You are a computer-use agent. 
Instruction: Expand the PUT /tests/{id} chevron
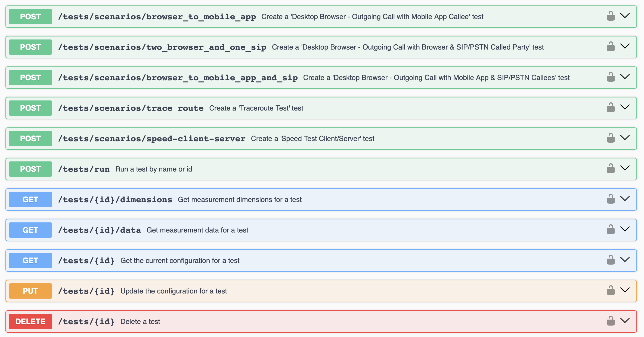626,290
